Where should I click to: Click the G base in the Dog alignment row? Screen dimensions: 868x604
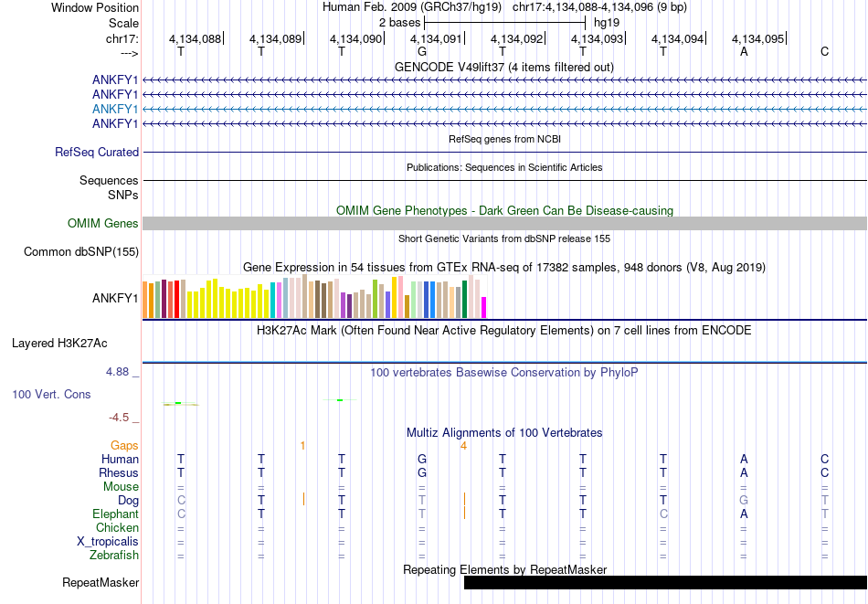[744, 501]
